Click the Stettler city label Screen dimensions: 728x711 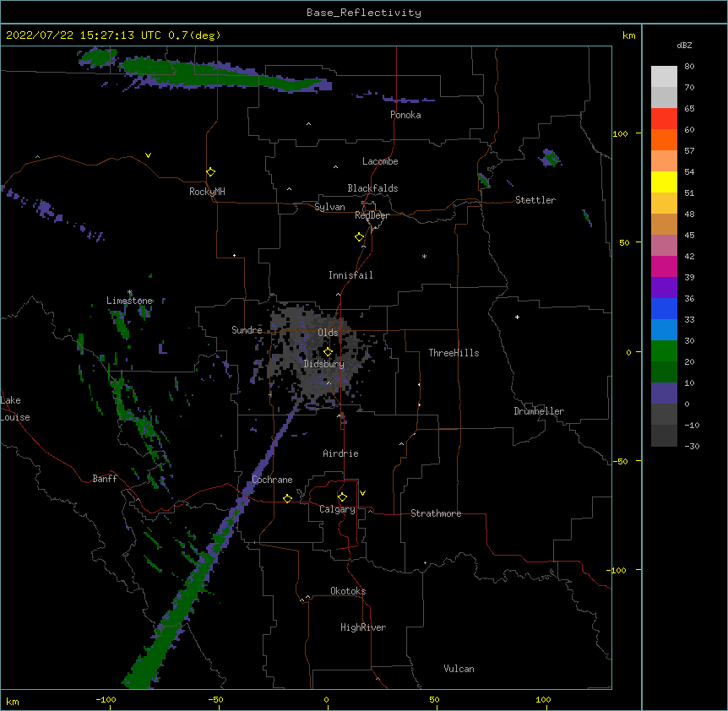[535, 200]
